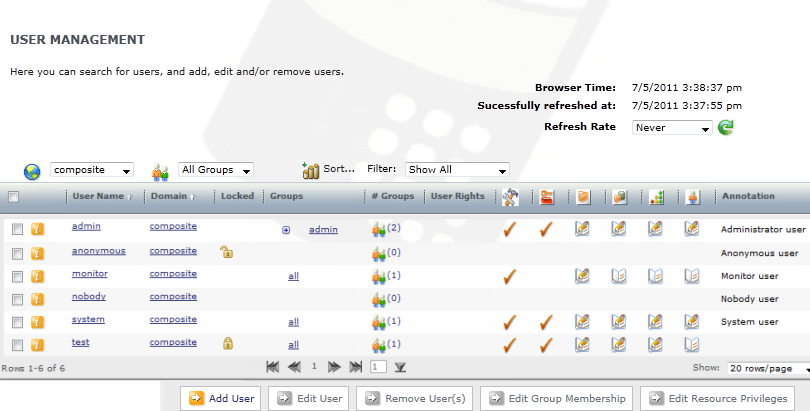
Task: Open the composite domain dropdown
Action: pyautogui.click(x=91, y=170)
